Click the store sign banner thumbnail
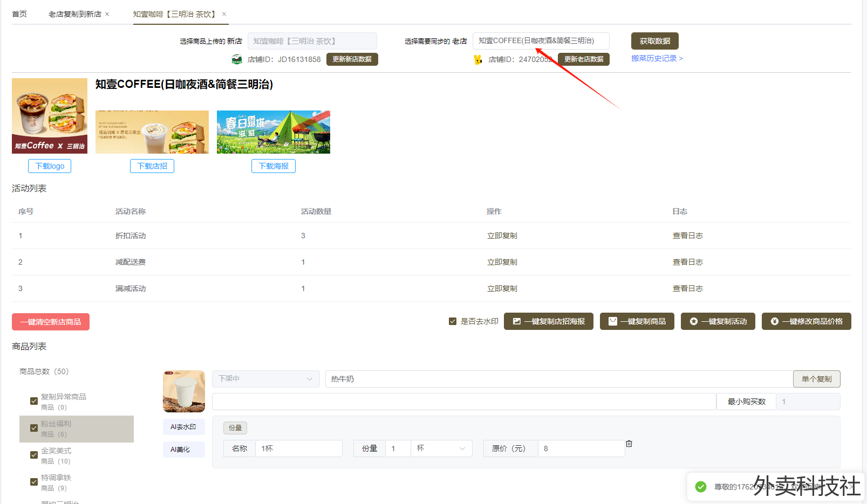Image resolution: width=867 pixels, height=504 pixels. (152, 132)
